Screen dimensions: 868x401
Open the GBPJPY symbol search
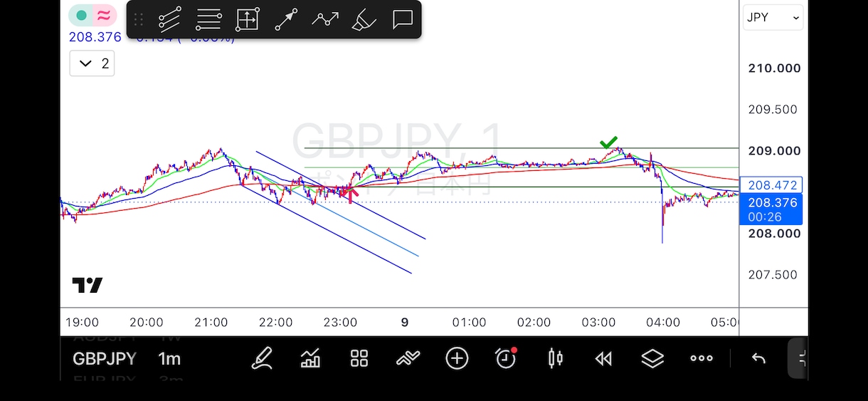click(104, 358)
